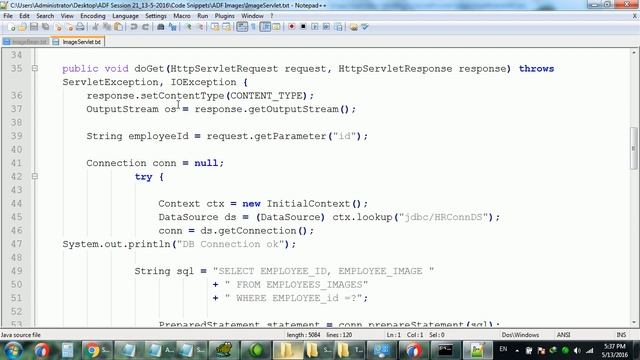This screenshot has height=360, width=640.
Task: Click the Close All toolbar icon
Action: (69, 27)
